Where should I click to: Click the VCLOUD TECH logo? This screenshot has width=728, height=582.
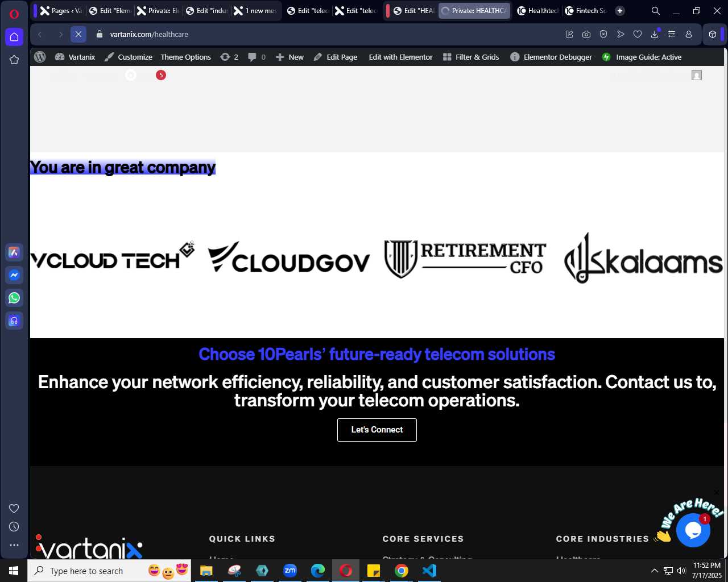pyautogui.click(x=113, y=256)
